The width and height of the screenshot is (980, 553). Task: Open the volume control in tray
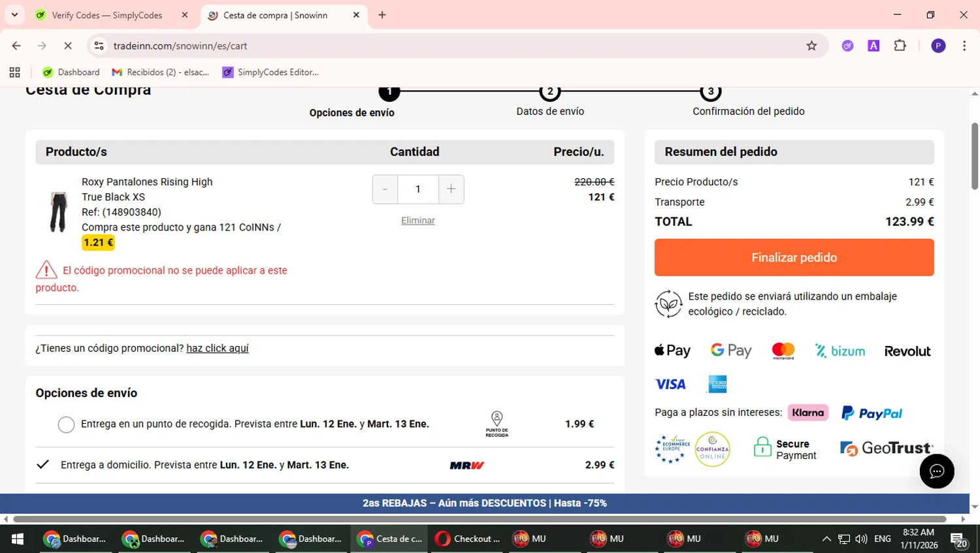tap(862, 539)
